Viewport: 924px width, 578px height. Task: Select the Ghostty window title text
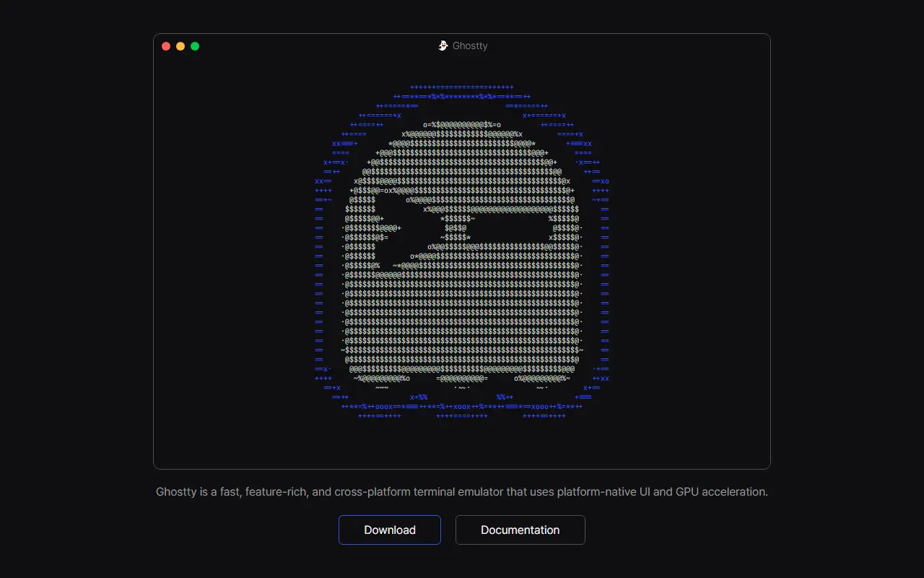point(470,46)
